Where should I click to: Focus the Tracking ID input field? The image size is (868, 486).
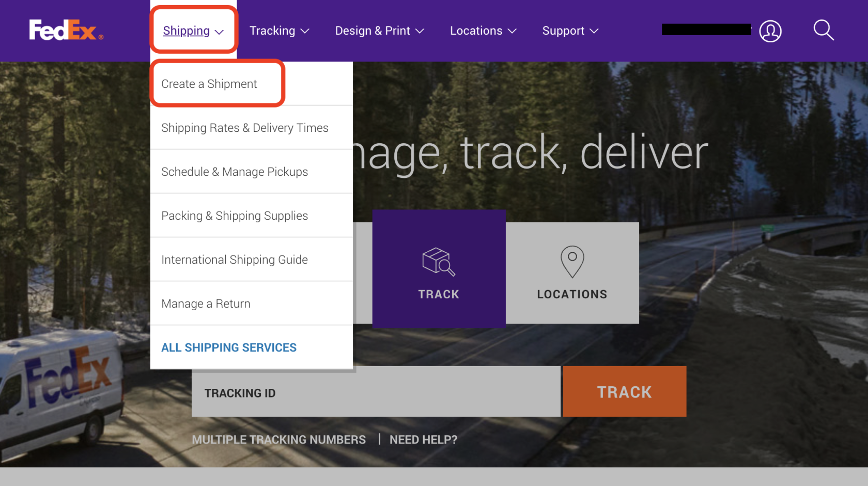[x=376, y=391]
